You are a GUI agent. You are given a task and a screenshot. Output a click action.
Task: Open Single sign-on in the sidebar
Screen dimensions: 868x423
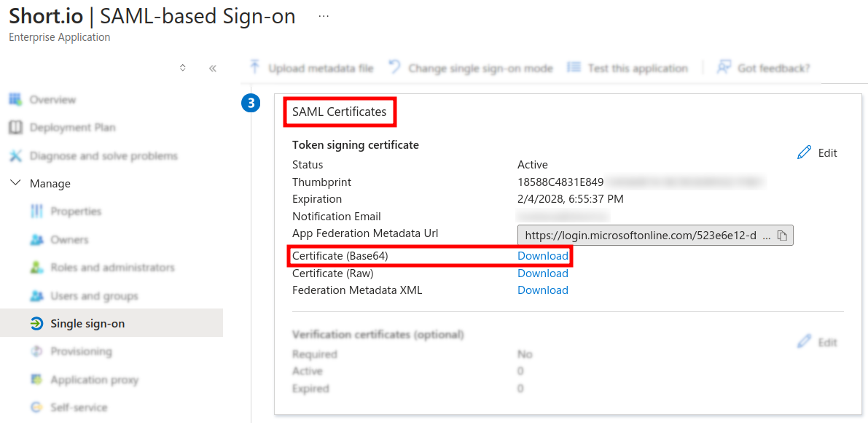[x=87, y=324]
